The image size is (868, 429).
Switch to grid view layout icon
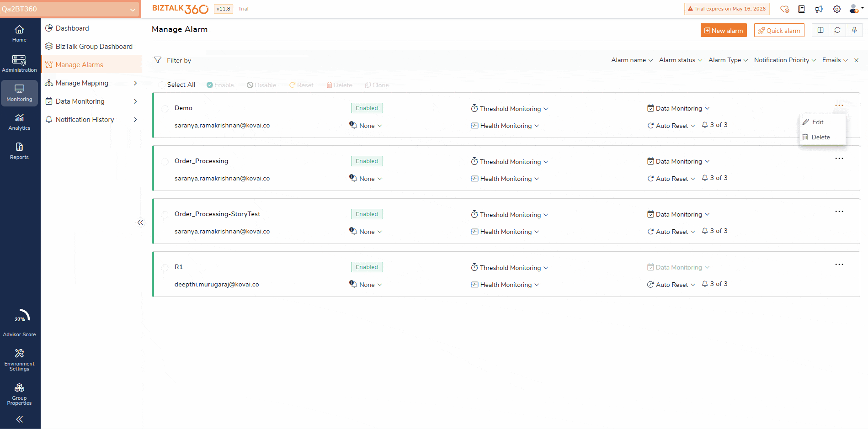click(820, 30)
